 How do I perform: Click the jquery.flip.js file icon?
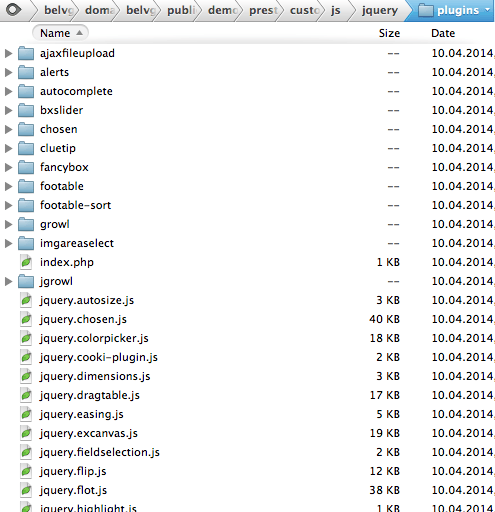point(26,471)
